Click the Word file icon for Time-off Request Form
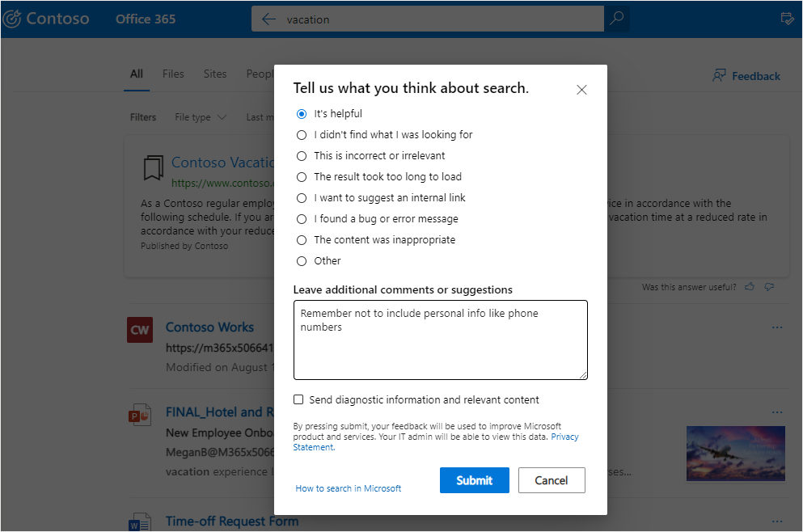The height and width of the screenshot is (532, 803). click(139, 522)
